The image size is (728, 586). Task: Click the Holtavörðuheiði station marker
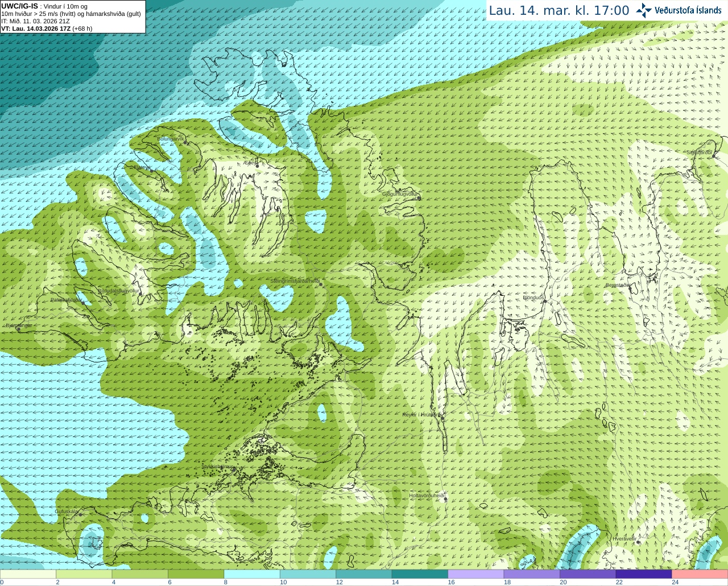(446, 500)
